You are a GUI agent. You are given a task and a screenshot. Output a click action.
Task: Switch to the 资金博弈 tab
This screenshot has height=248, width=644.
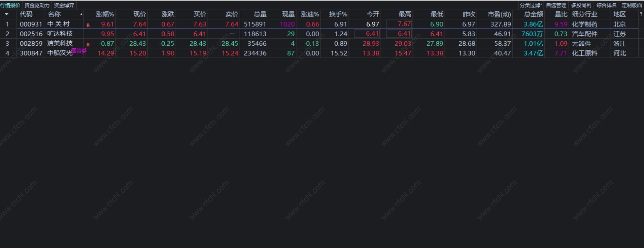pyautogui.click(x=64, y=5)
